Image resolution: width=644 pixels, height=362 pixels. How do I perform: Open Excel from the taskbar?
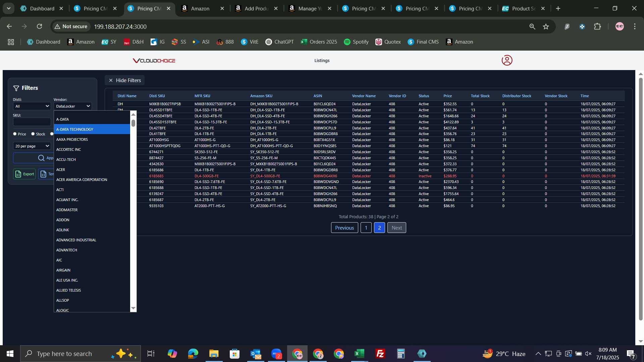(359, 354)
